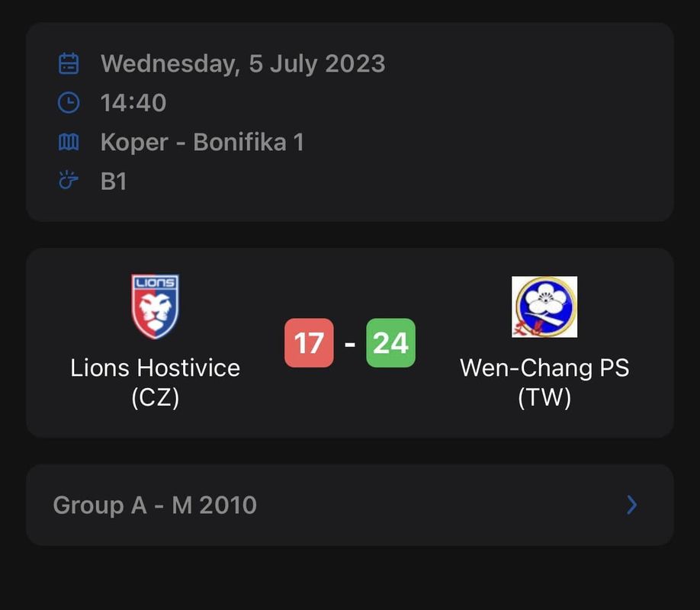Image resolution: width=700 pixels, height=610 pixels.
Task: Tap the B1 referee label
Action: click(x=114, y=181)
